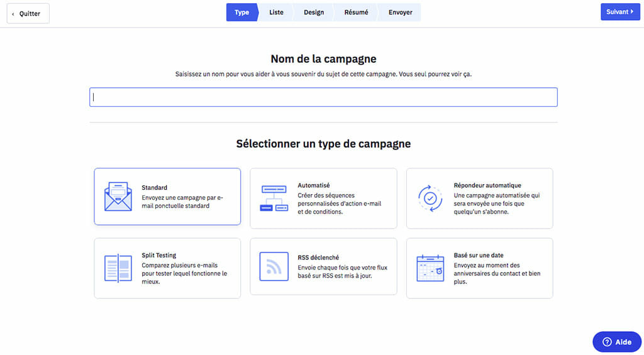
Task: Select the Envoyer step tab
Action: click(401, 13)
